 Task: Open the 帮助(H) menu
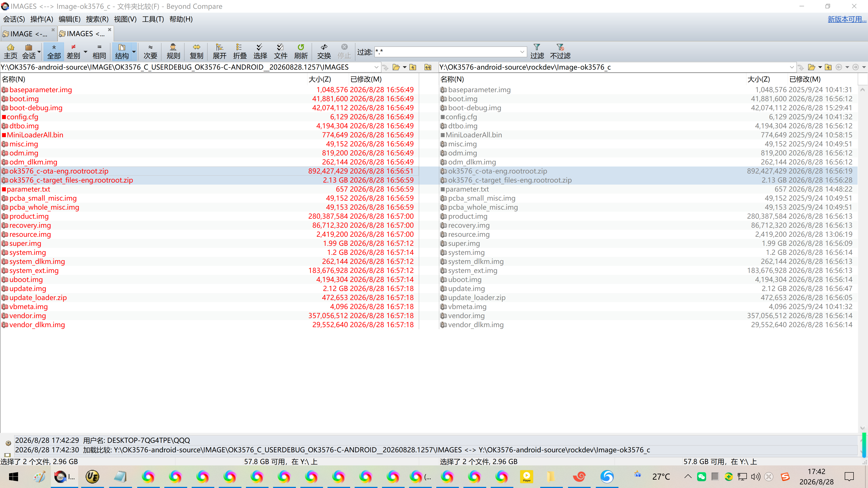(x=181, y=19)
